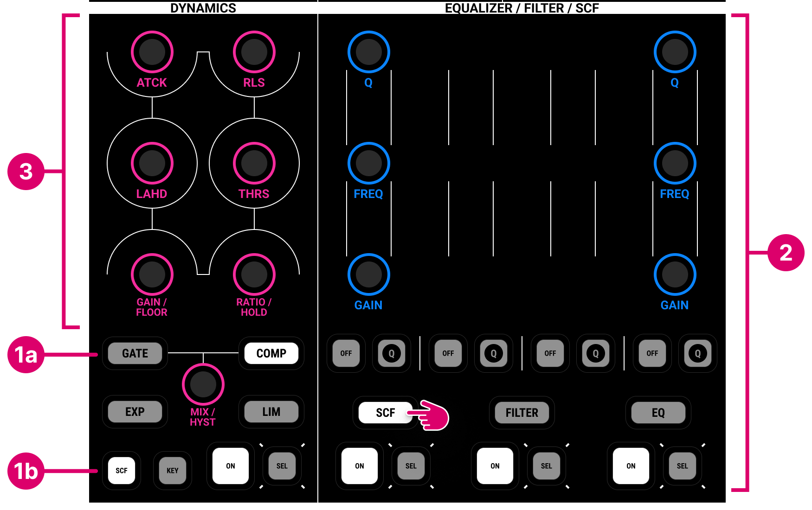Open the EQ section
The width and height of the screenshot is (812, 510).
click(658, 412)
